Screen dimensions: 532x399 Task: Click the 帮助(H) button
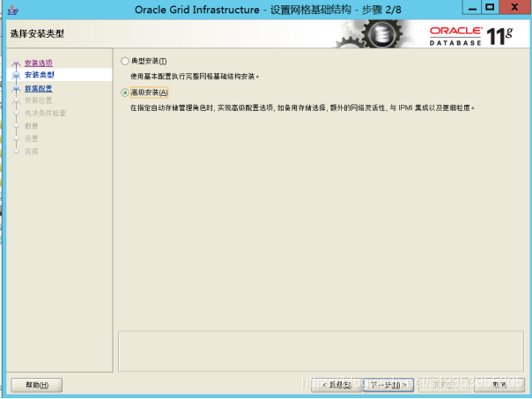[37, 385]
